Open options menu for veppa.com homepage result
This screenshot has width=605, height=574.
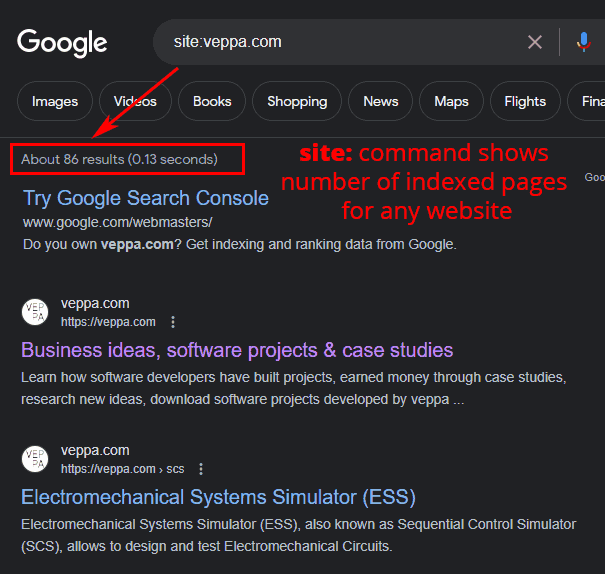point(173,322)
